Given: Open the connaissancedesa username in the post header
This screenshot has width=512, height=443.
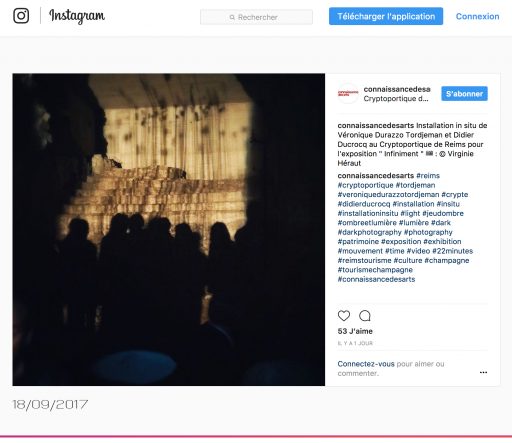Looking at the screenshot, I should [x=397, y=89].
